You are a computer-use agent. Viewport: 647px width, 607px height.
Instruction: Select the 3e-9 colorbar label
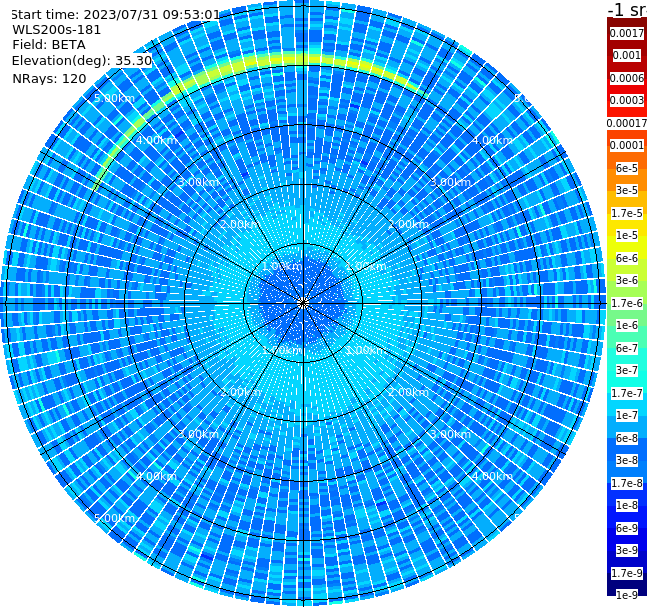627,550
